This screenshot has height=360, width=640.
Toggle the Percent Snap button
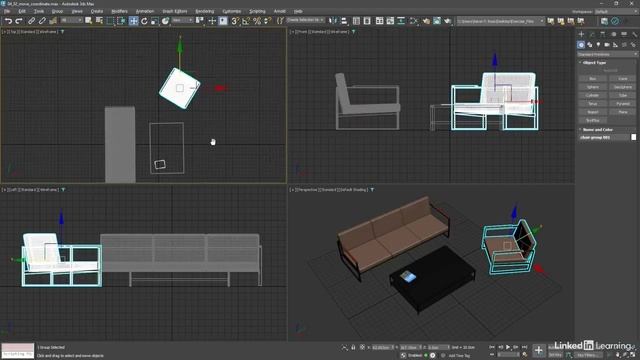tap(257, 20)
